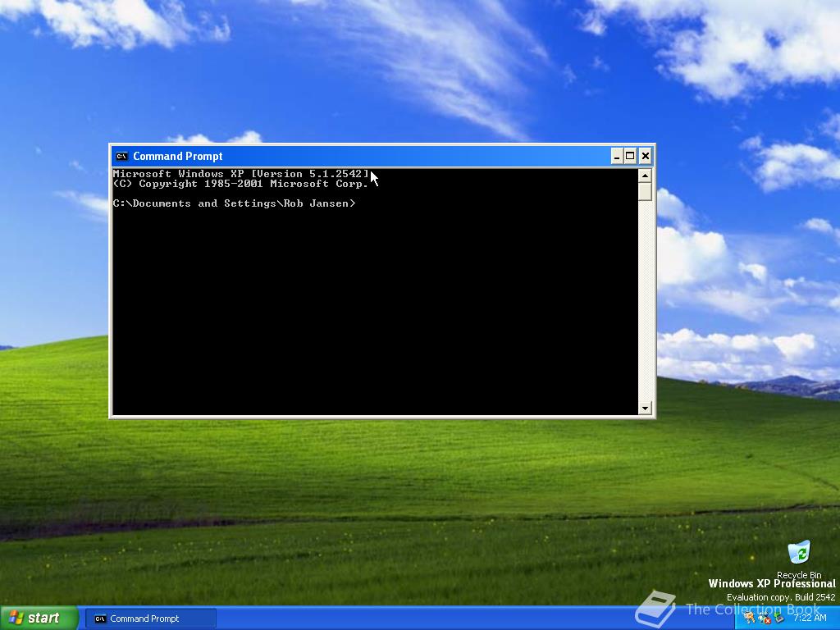
Task: Open the Start menu
Action: [39, 618]
